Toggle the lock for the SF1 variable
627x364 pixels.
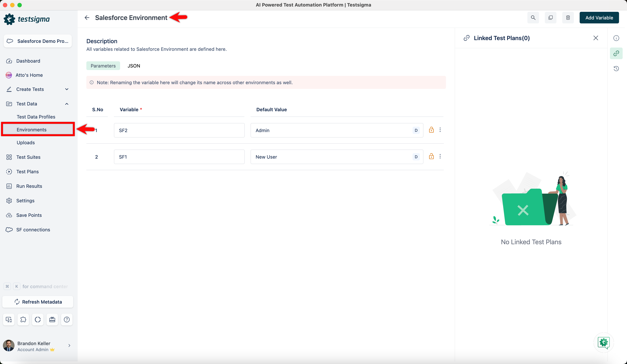coord(431,156)
